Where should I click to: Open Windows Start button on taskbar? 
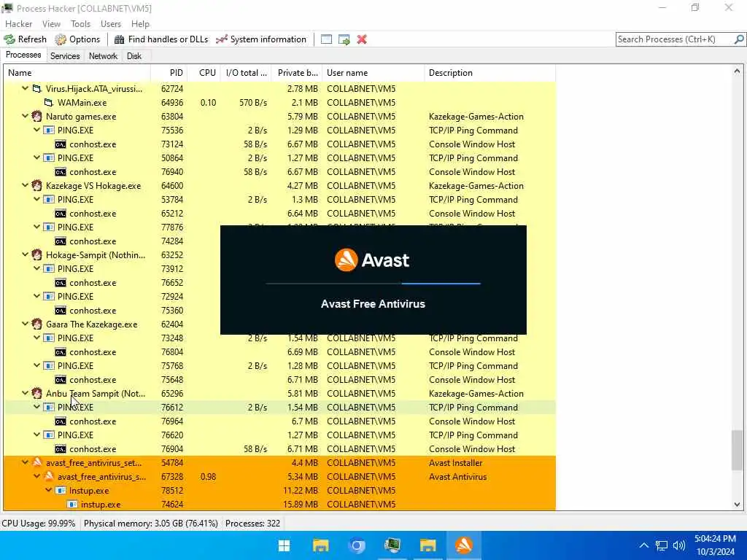pyautogui.click(x=285, y=545)
